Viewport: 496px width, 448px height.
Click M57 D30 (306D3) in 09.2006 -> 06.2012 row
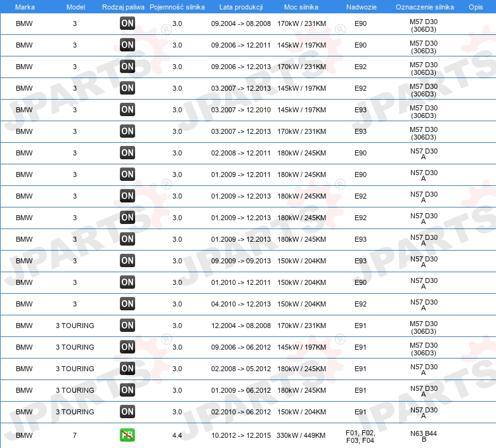[424, 349]
